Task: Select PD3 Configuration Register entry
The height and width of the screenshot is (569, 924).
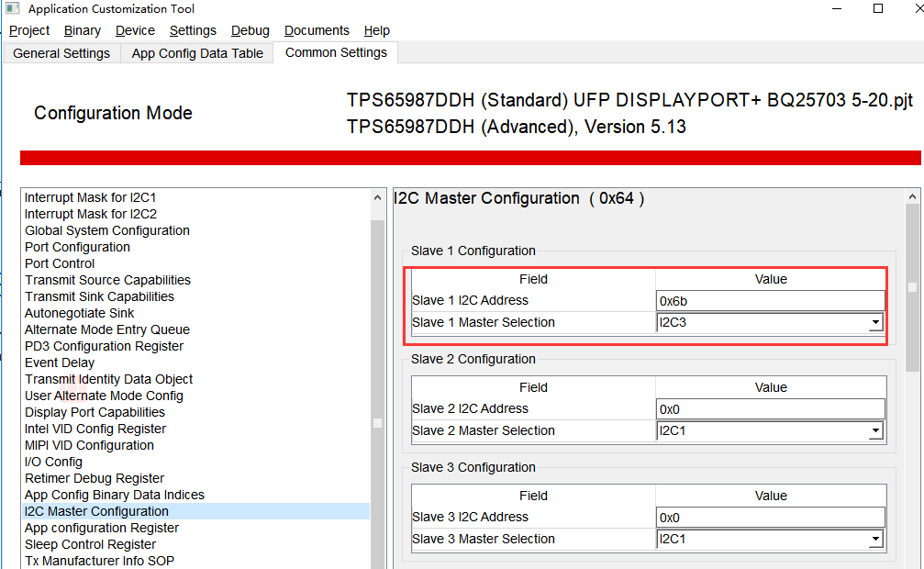Action: pyautogui.click(x=195, y=346)
